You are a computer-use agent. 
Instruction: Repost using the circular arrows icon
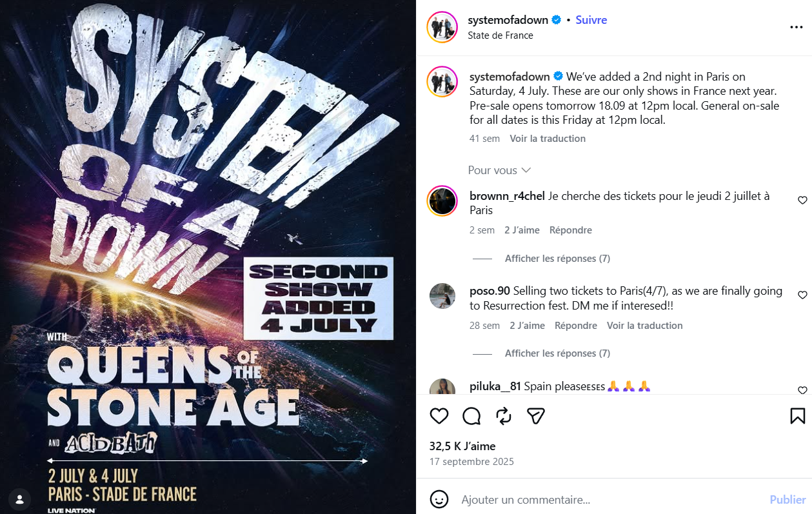point(504,416)
